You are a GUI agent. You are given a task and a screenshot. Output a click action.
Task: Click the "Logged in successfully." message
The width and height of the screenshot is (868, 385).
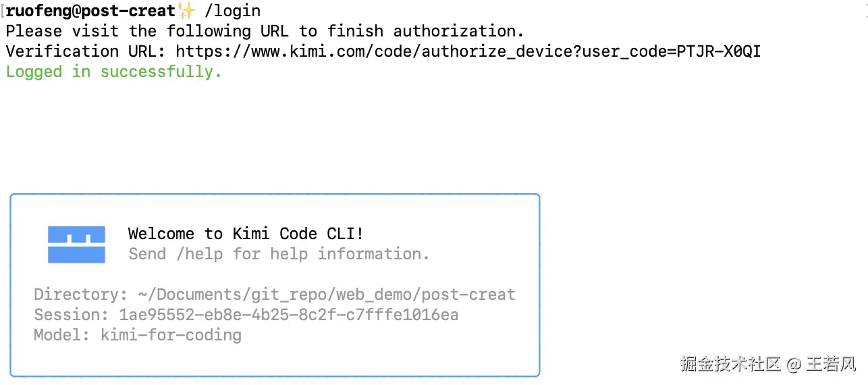(113, 72)
